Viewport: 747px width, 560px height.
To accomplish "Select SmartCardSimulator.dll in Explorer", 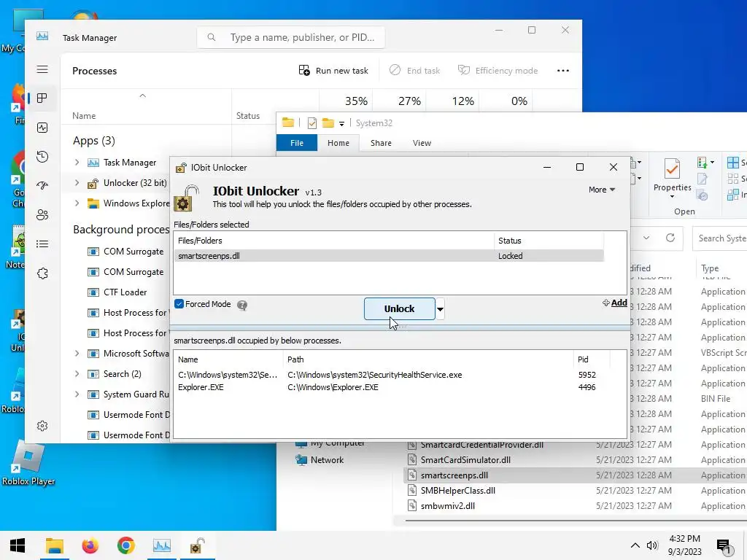I will [x=465, y=460].
